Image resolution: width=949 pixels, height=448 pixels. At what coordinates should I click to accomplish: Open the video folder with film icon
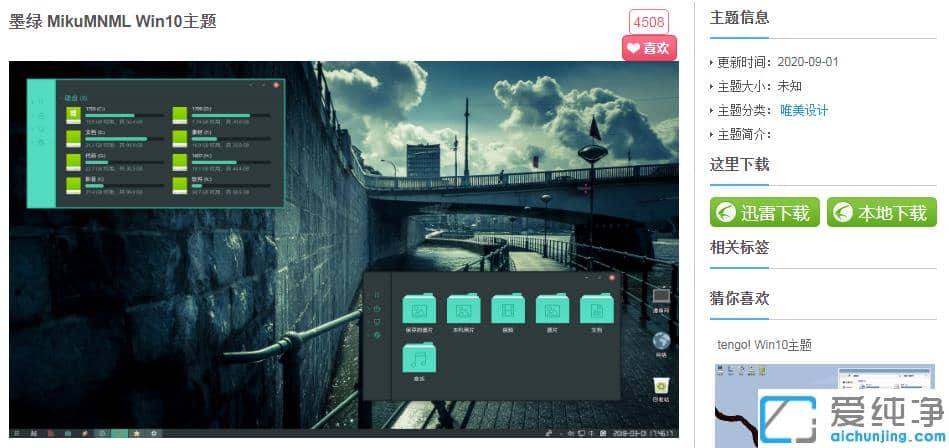click(x=508, y=309)
